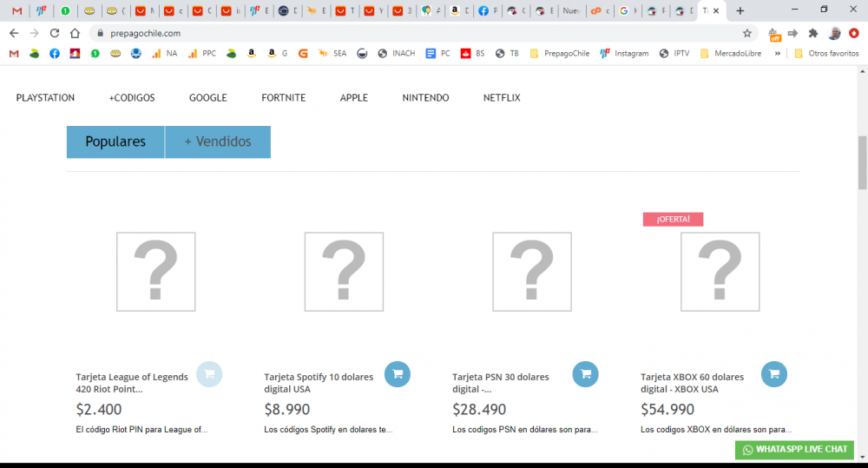The image size is (868, 468).
Task: Switch to the Gmail browser tab
Action: (x=17, y=10)
